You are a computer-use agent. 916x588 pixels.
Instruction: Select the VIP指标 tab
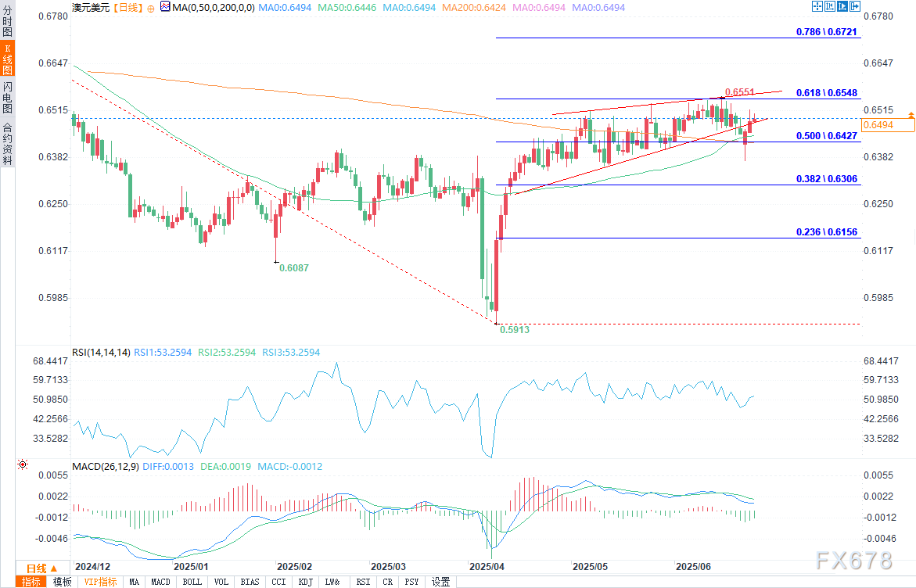(100, 582)
